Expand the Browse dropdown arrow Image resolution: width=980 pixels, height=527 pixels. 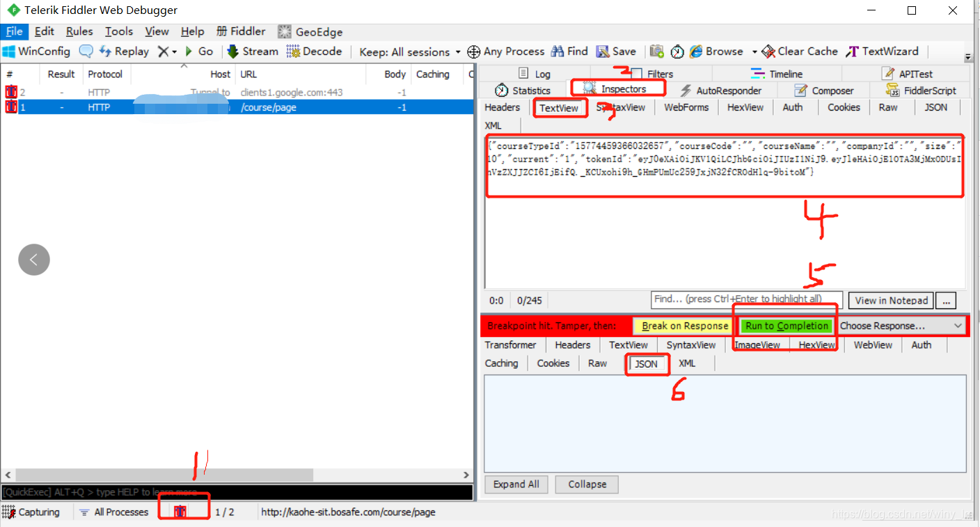point(754,52)
